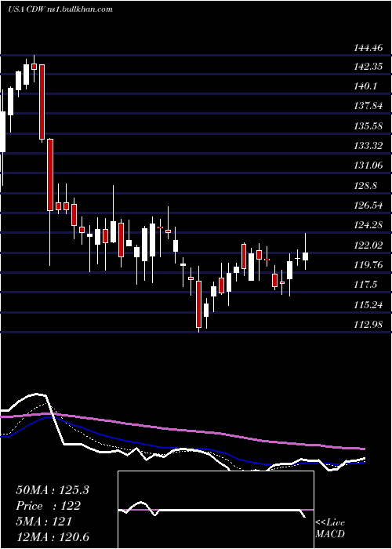
Task: Click the 112.98 price level label
Action: pyautogui.click(x=370, y=324)
